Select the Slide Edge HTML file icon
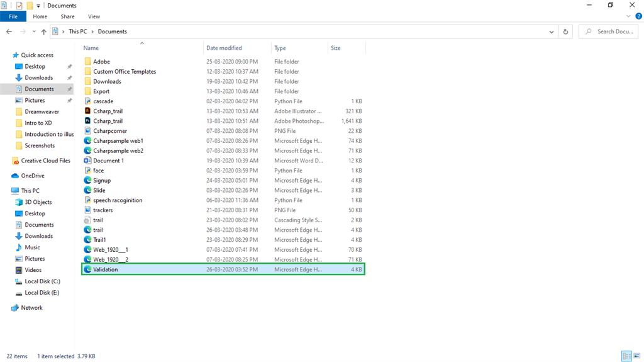The height and width of the screenshot is (362, 644). click(x=87, y=190)
